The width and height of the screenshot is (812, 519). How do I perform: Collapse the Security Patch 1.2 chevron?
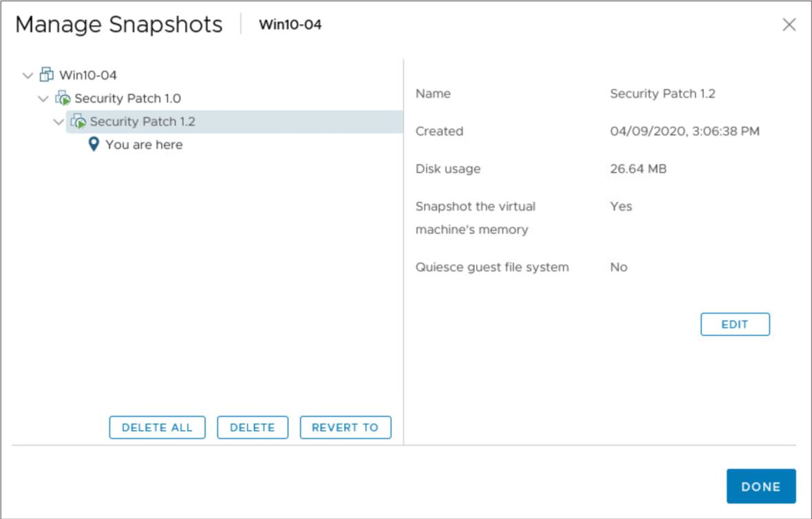(x=58, y=122)
